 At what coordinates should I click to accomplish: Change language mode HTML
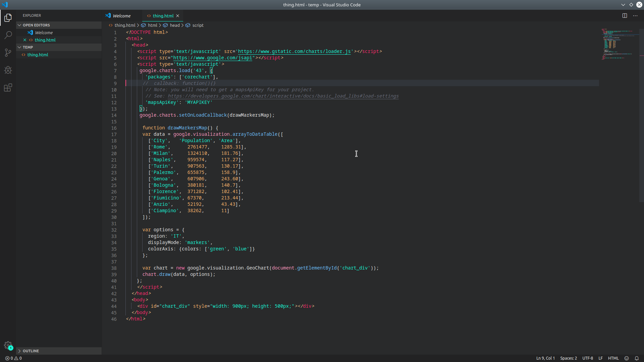tap(613, 358)
